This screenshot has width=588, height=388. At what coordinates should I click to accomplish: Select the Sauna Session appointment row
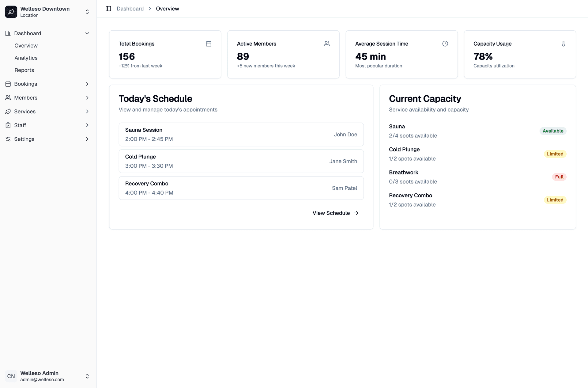point(241,135)
